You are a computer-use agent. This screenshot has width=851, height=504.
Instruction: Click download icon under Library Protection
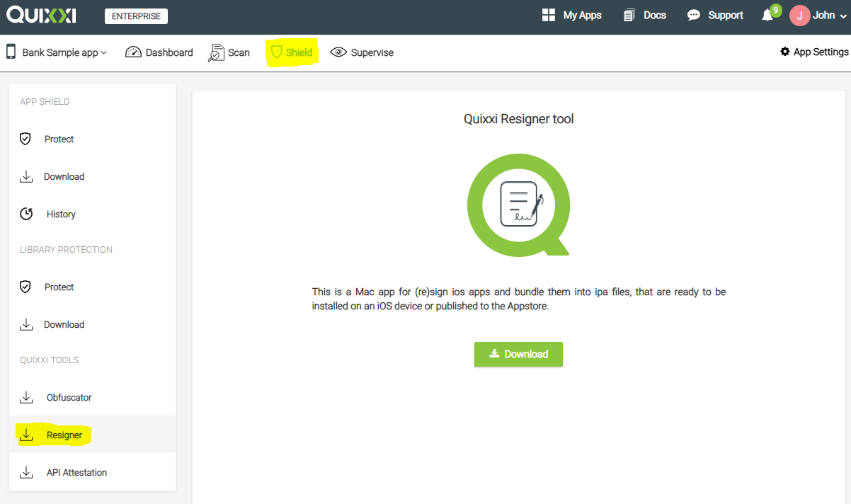[x=26, y=324]
